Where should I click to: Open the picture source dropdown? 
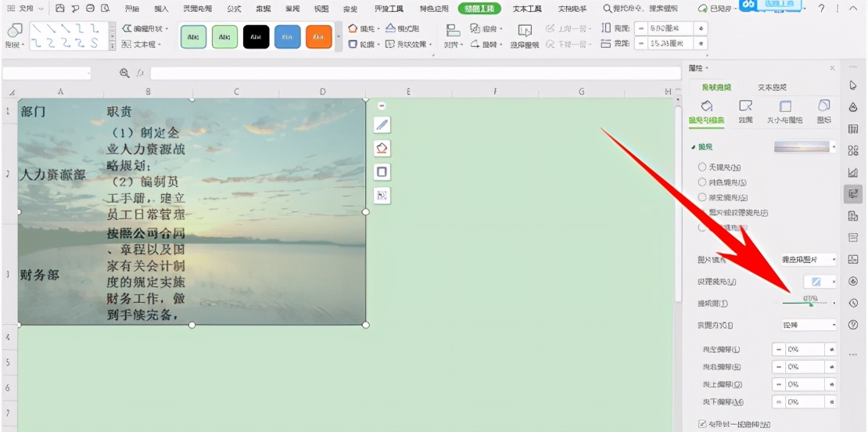coord(809,259)
